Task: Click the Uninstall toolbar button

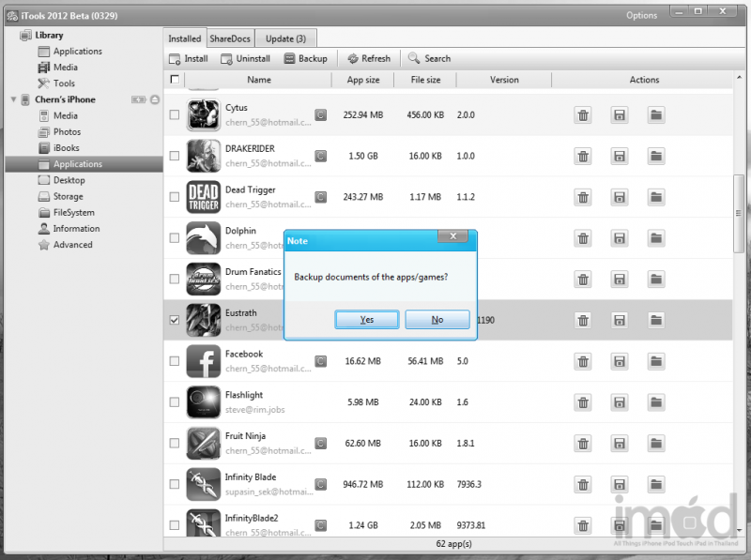Action: point(245,58)
